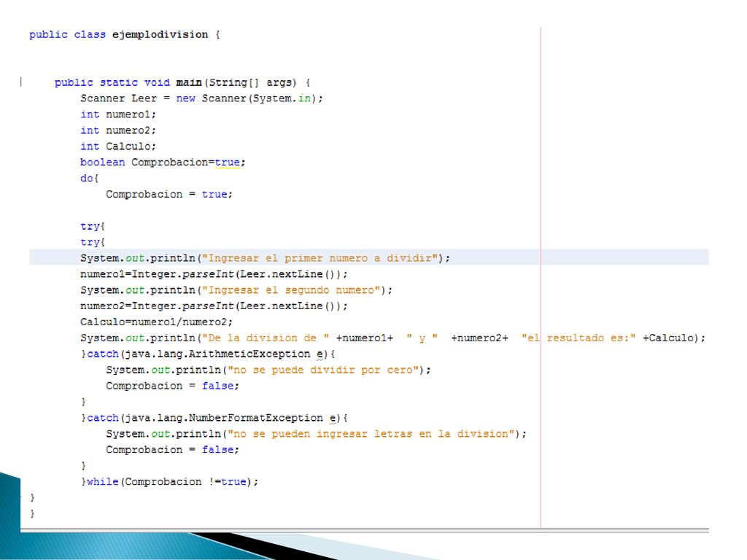This screenshot has height=560, width=747.
Task: Click the string "De la division de "
Action: pyautogui.click(x=266, y=338)
